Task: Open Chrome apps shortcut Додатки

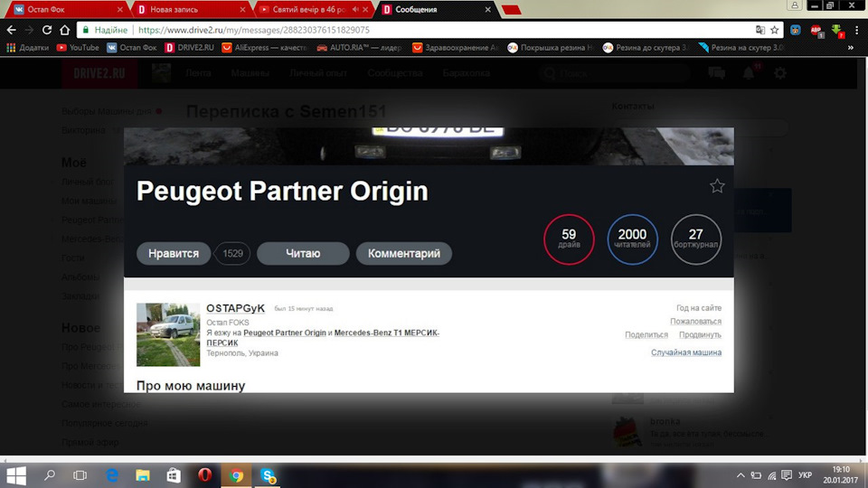Action: [x=28, y=48]
